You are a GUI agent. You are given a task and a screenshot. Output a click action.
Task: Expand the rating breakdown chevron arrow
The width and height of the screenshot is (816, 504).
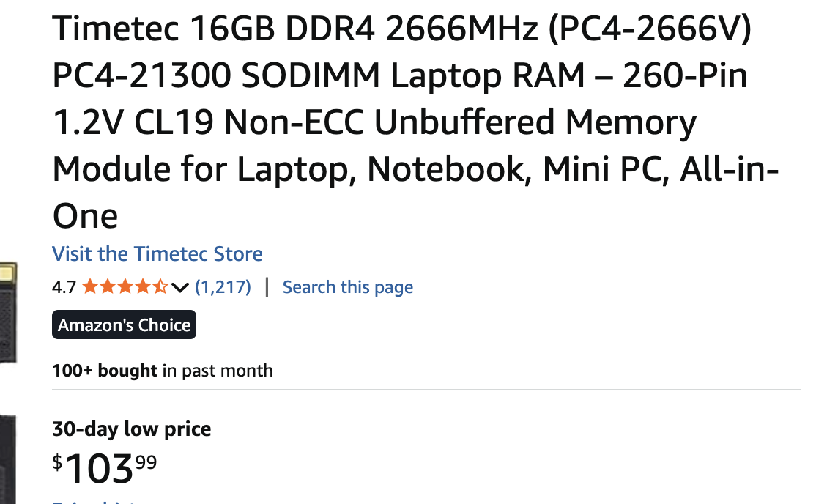click(x=180, y=287)
